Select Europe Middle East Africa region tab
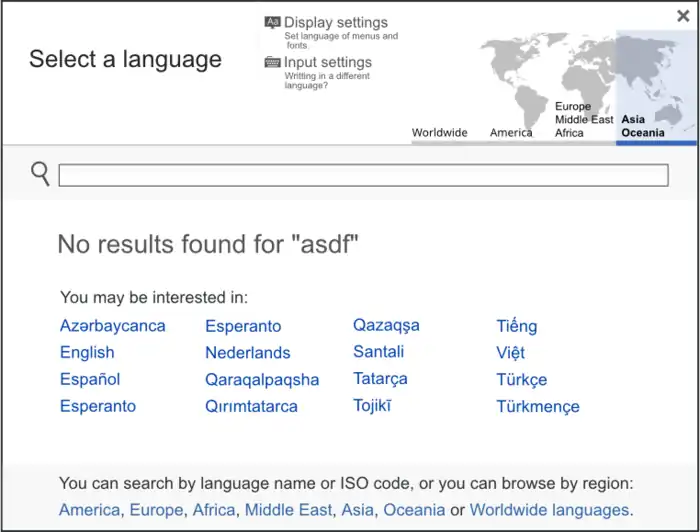Screen dimensions: 700x532 click(x=584, y=119)
